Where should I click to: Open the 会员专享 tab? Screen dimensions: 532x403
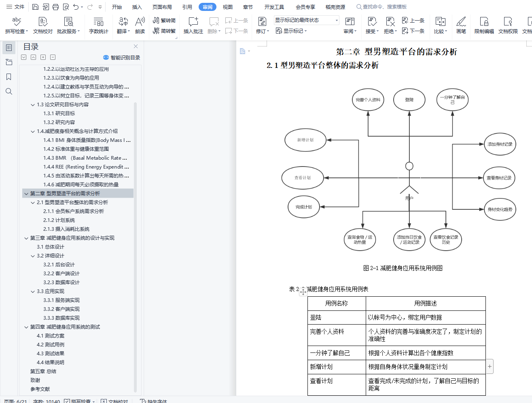click(x=305, y=7)
